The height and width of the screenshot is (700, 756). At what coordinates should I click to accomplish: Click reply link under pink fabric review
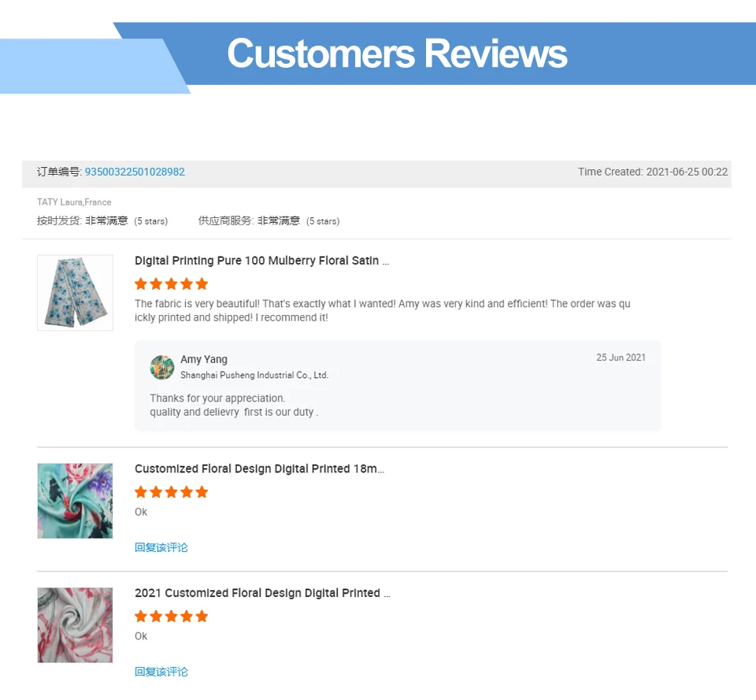point(161,672)
